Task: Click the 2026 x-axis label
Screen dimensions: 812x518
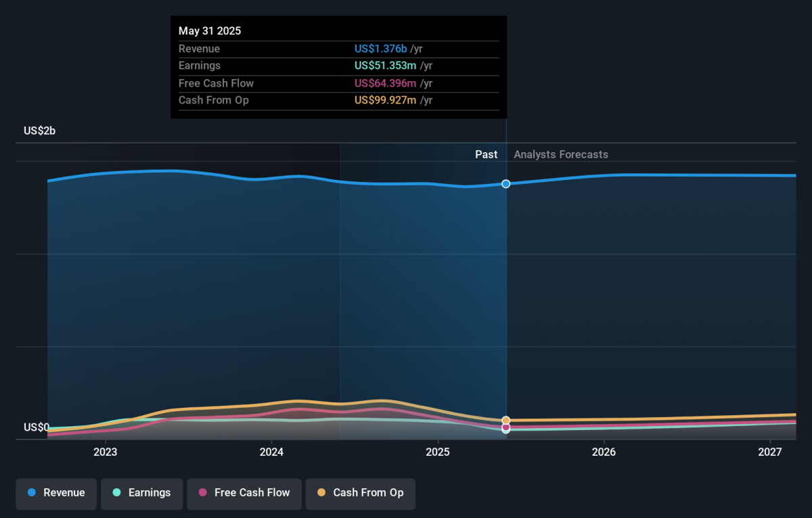Action: (604, 452)
